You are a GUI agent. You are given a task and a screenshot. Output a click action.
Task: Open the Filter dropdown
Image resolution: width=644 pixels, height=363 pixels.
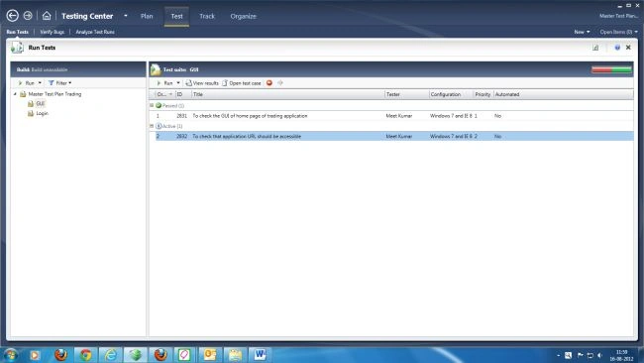point(60,83)
